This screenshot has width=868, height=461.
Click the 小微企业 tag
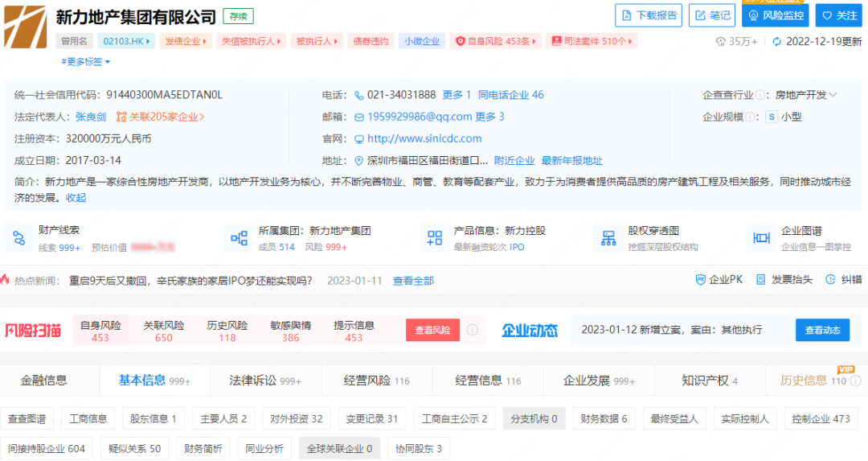pos(421,41)
